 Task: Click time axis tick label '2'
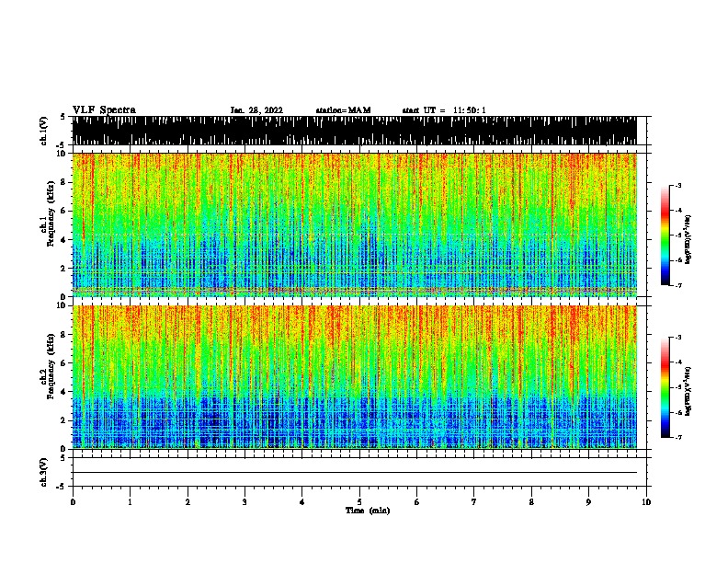188,502
